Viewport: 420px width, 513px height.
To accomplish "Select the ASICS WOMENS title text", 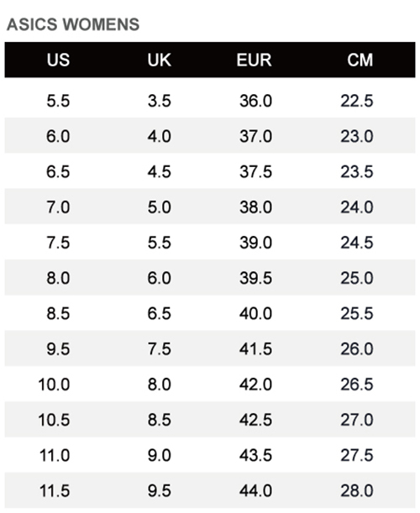I will click(73, 24).
